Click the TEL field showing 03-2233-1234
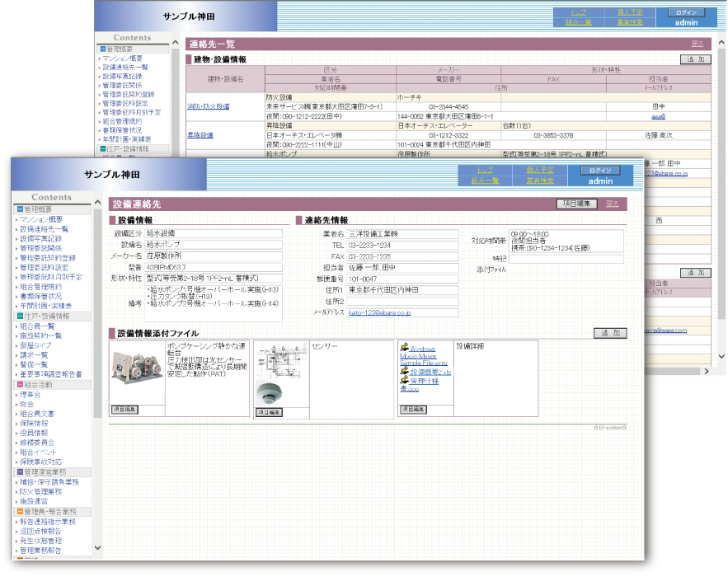Screen dimensions: 728x577 click(x=402, y=245)
